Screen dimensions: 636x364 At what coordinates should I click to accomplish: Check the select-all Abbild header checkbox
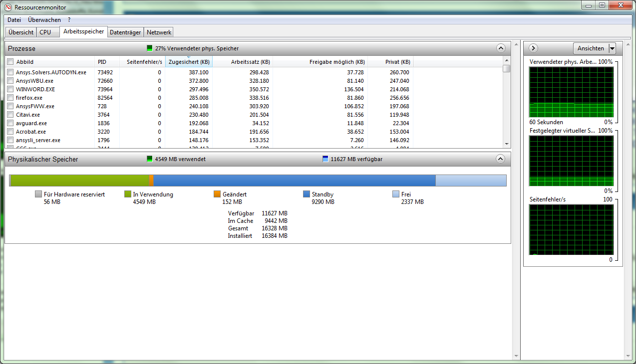pyautogui.click(x=10, y=62)
